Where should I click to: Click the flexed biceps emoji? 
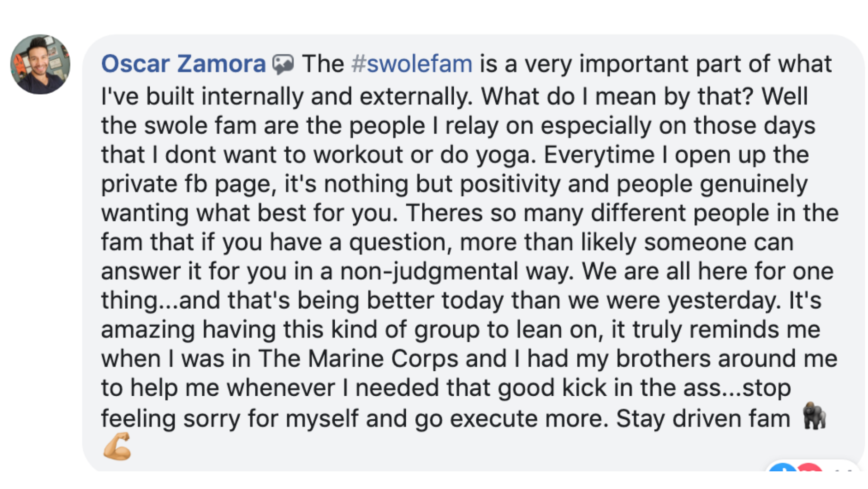(x=117, y=446)
